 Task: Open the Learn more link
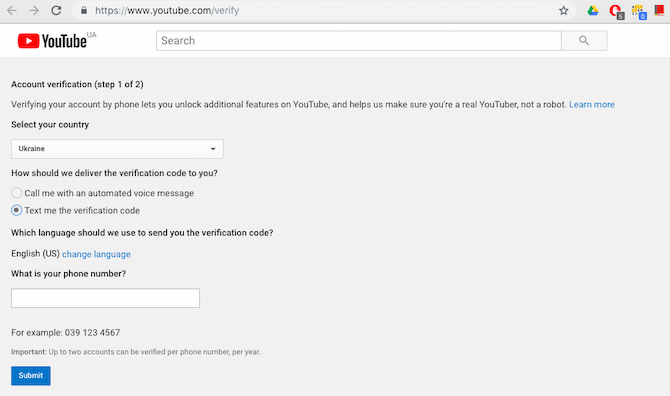592,105
